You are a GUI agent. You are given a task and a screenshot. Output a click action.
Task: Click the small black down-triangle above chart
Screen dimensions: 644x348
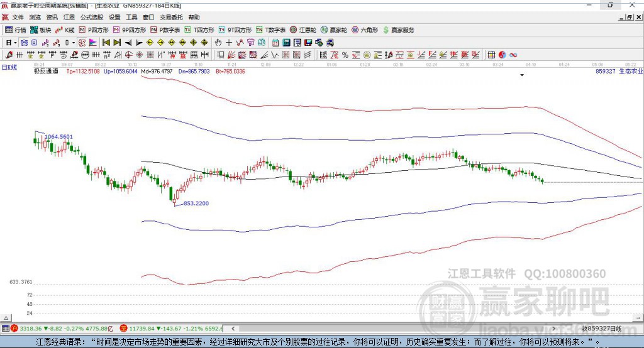click(522, 75)
